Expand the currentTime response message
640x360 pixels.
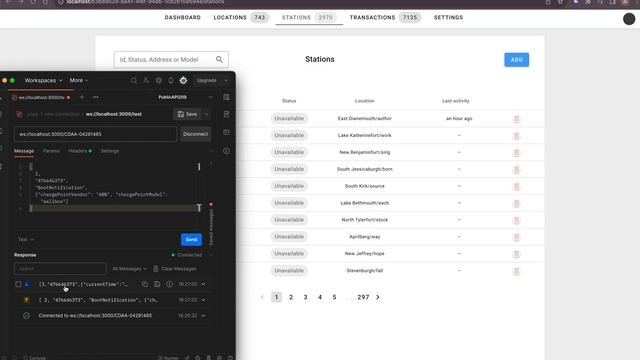(203, 284)
